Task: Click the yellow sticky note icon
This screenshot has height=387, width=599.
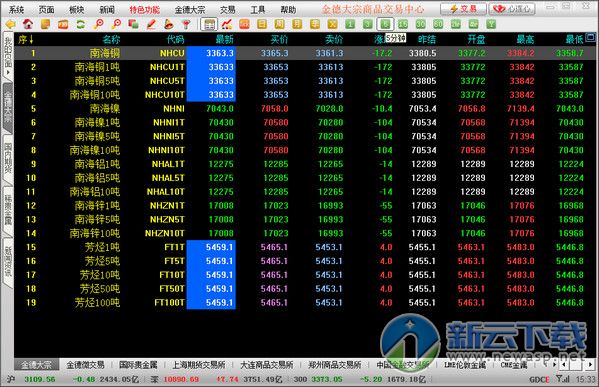Action: [45, 24]
